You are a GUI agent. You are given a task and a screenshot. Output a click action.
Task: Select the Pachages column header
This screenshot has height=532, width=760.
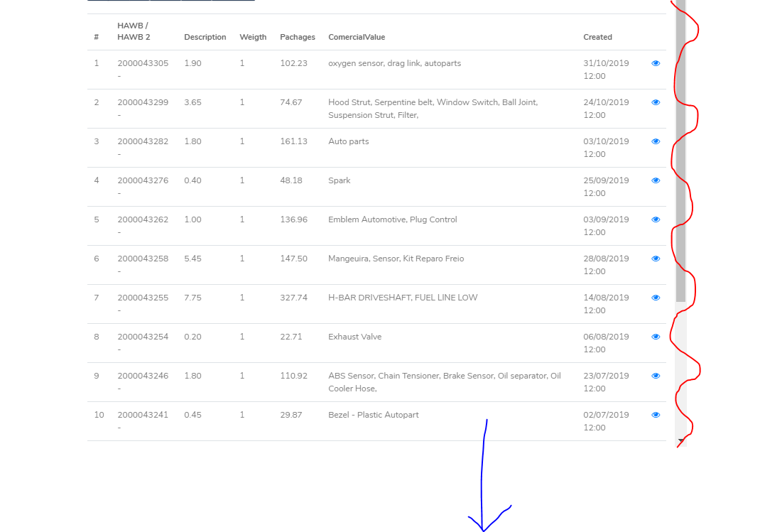point(297,37)
